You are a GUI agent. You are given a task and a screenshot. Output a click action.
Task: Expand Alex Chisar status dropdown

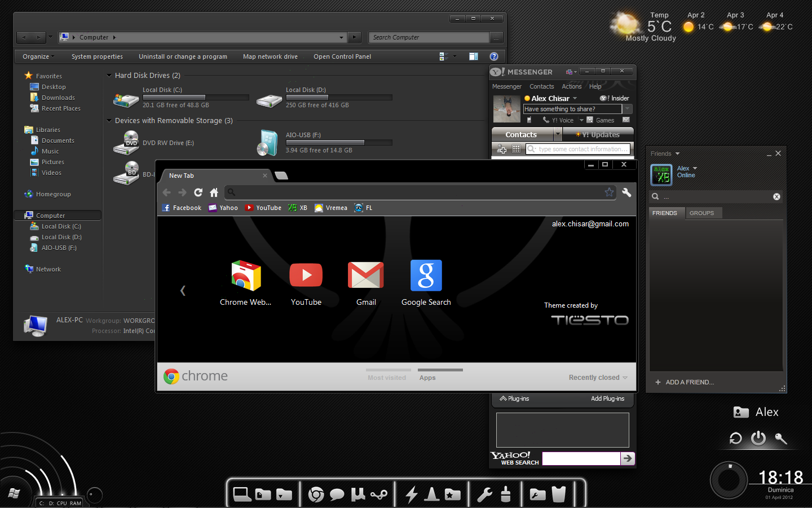click(x=575, y=98)
